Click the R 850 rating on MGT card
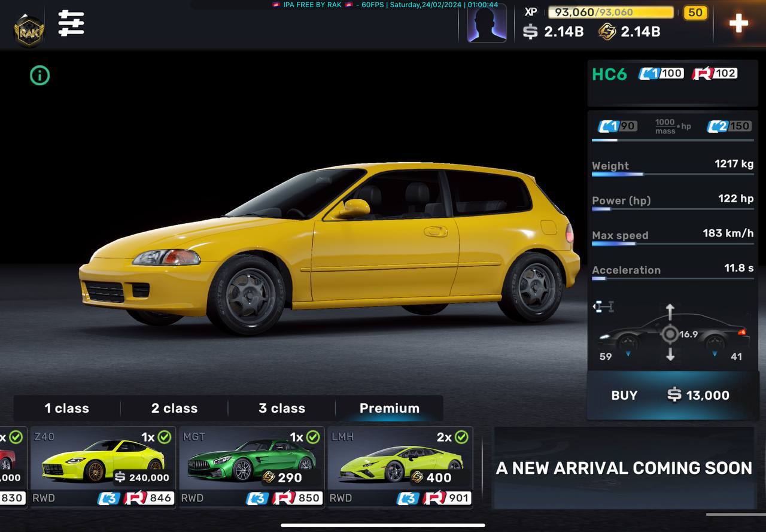Screen dimensions: 766x532 pyautogui.click(x=297, y=498)
